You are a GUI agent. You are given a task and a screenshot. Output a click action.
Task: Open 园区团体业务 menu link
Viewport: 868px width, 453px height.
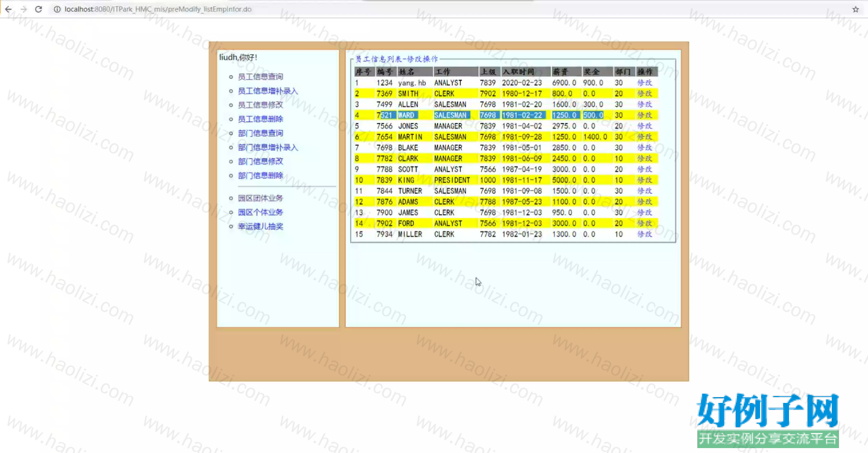click(x=261, y=198)
